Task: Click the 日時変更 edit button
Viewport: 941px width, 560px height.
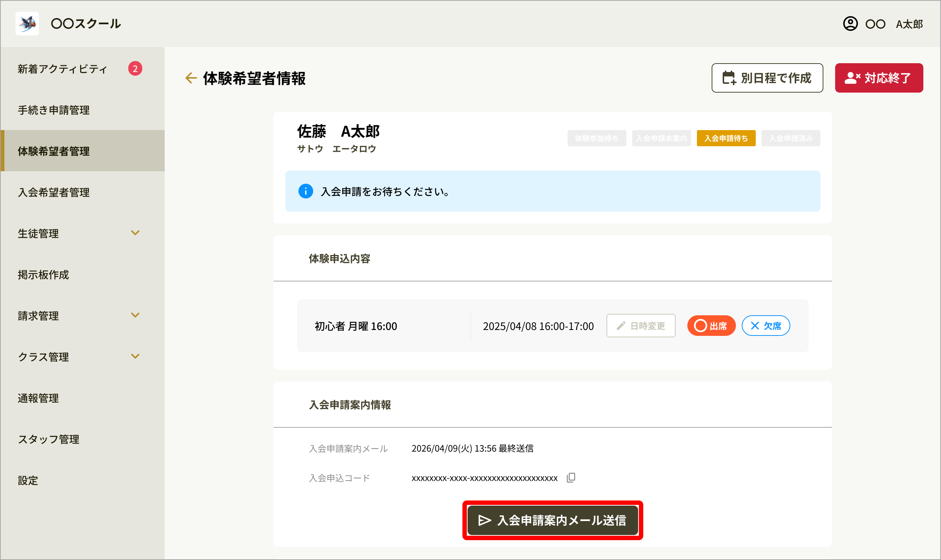Action: point(641,326)
